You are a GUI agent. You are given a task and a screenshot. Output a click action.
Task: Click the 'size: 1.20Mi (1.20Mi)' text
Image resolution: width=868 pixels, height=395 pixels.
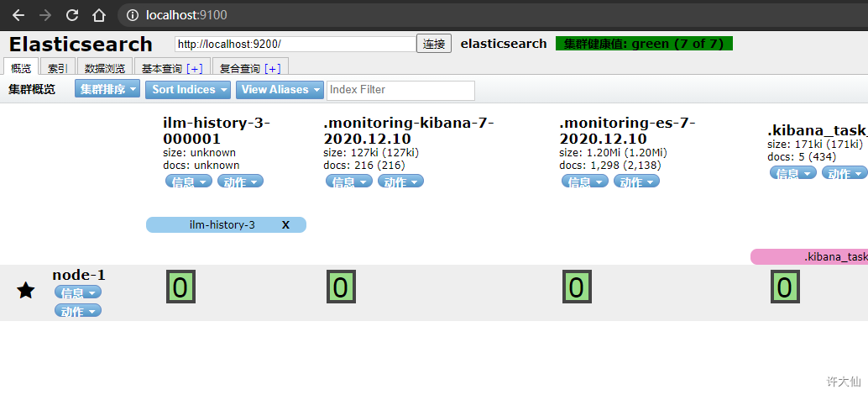[x=614, y=153]
